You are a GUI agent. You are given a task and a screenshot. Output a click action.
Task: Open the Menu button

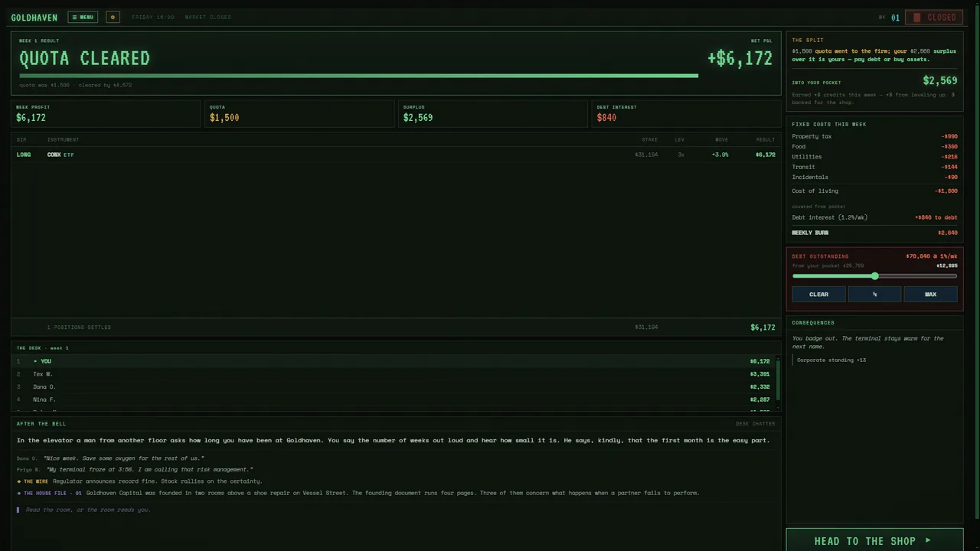pos(83,17)
